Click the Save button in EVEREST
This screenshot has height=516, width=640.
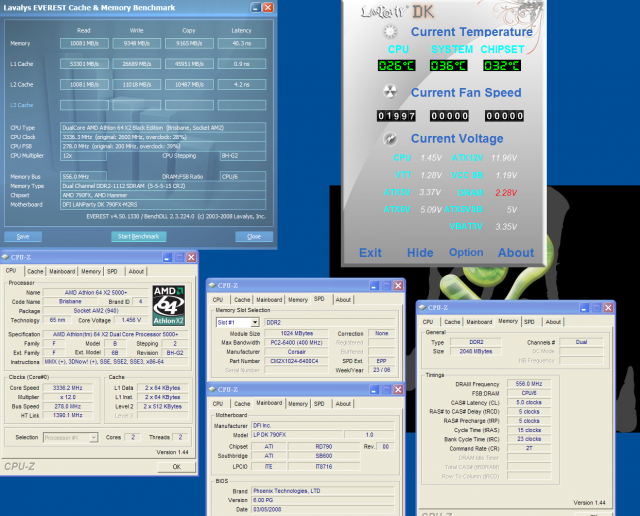coord(23,236)
